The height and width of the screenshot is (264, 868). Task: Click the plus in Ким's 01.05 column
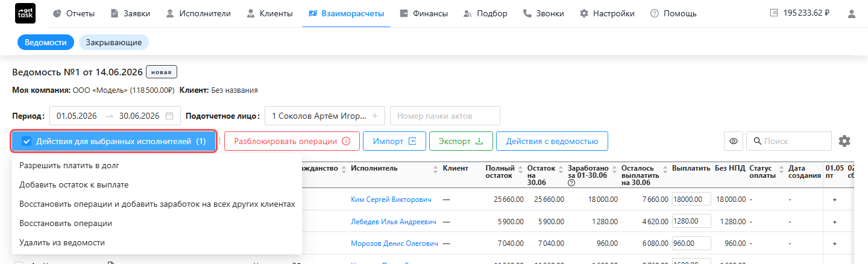point(834,199)
